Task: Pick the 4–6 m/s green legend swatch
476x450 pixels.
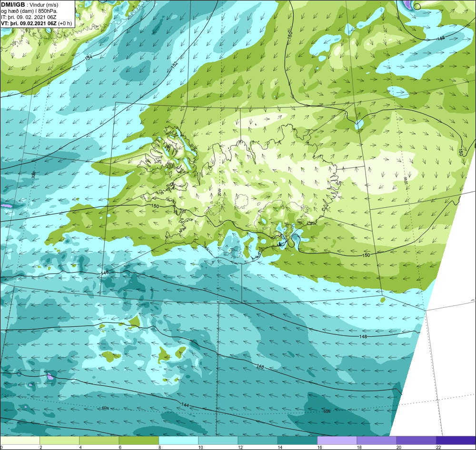Action: [x=99, y=440]
